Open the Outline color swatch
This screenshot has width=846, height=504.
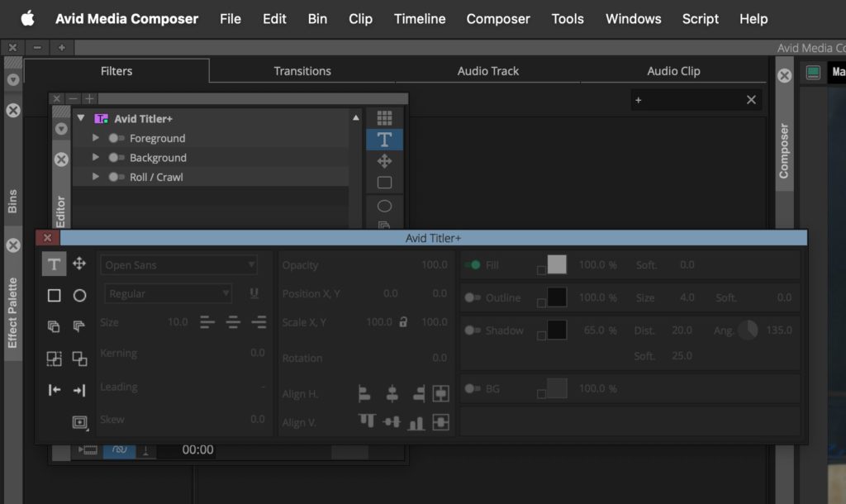(x=557, y=297)
